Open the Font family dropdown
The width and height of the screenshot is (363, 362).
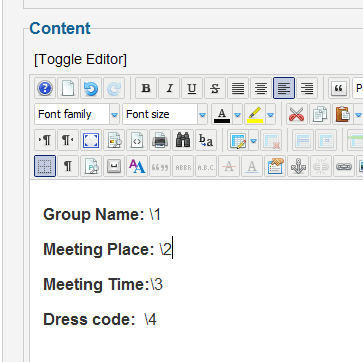(77, 114)
